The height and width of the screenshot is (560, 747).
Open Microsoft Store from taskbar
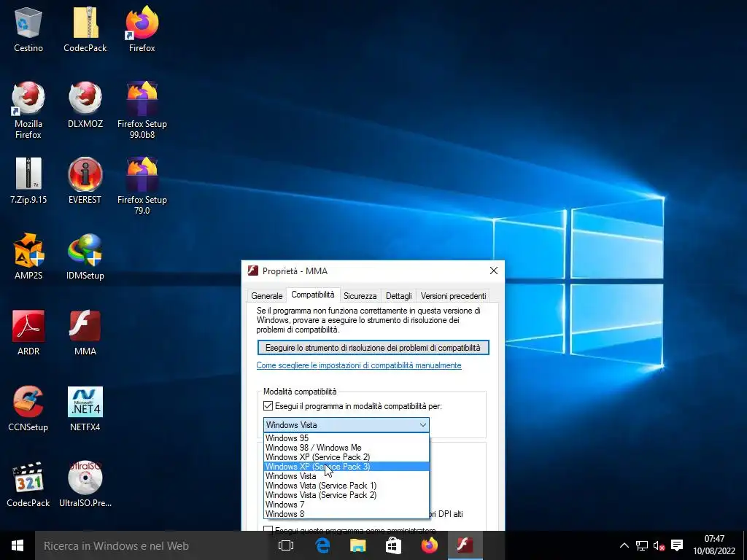pyautogui.click(x=393, y=545)
